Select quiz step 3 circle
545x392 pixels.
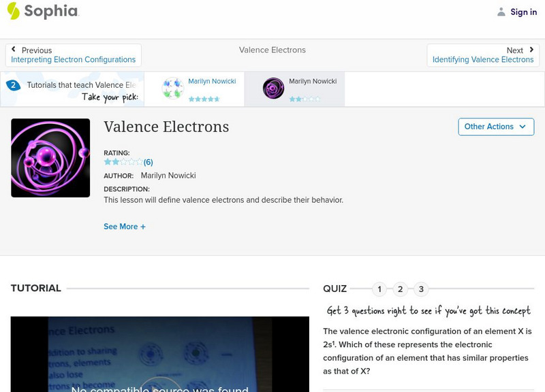pos(422,289)
